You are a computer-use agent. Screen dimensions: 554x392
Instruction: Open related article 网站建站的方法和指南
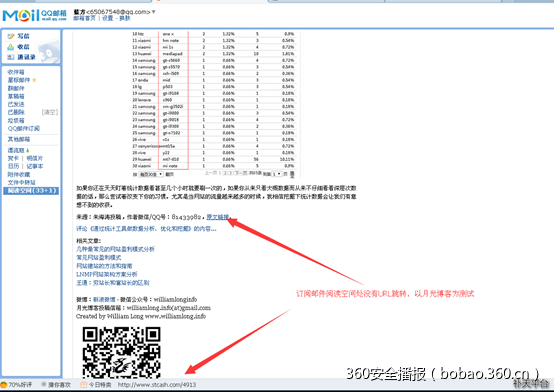click(x=104, y=266)
